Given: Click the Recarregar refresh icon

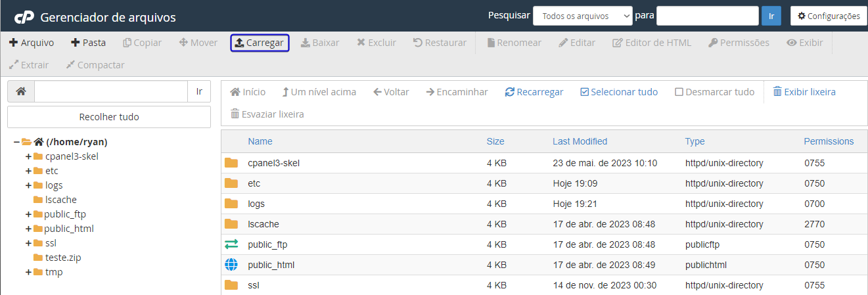Looking at the screenshot, I should 509,92.
